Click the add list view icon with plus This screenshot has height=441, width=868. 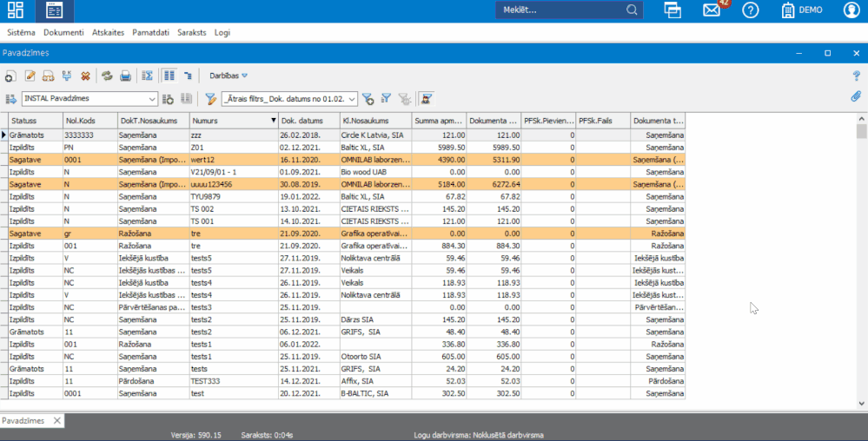coord(168,99)
